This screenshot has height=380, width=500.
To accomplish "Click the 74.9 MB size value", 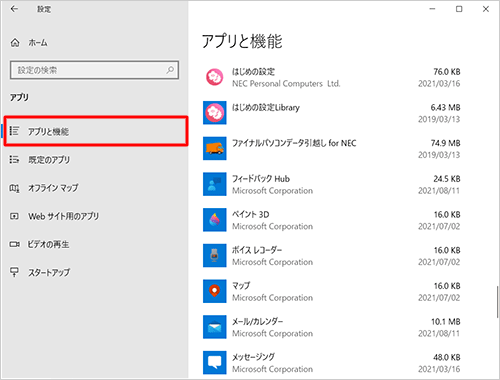I will pyautogui.click(x=445, y=143).
